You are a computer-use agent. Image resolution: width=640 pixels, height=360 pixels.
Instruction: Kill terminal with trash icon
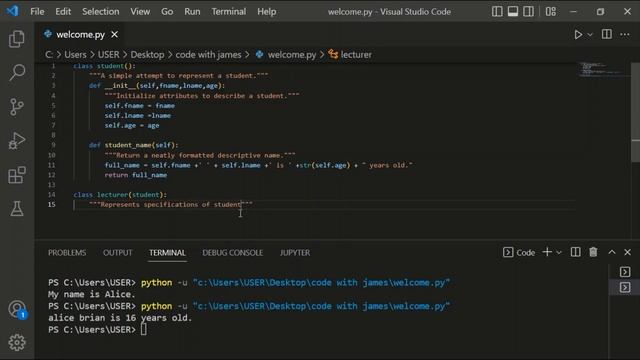(593, 252)
